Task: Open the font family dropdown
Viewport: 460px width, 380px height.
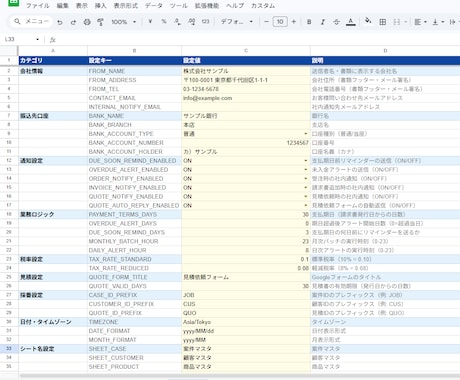Action: click(x=237, y=22)
